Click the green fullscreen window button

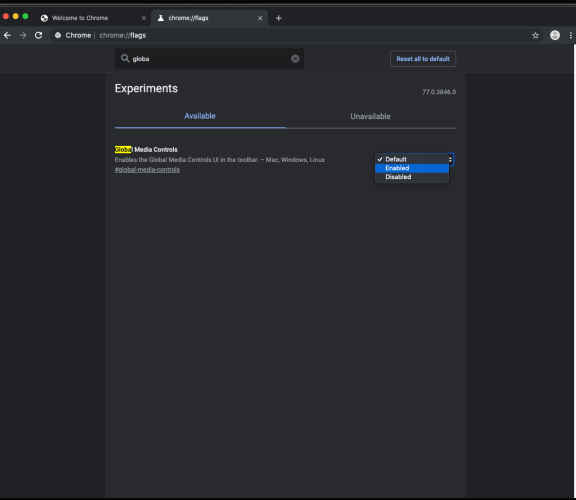click(25, 17)
